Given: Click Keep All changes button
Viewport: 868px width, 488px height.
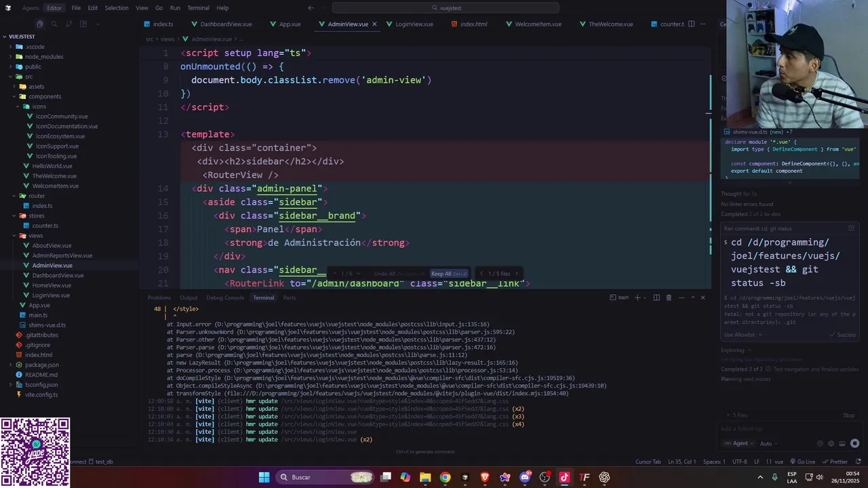Looking at the screenshot, I should click(450, 274).
